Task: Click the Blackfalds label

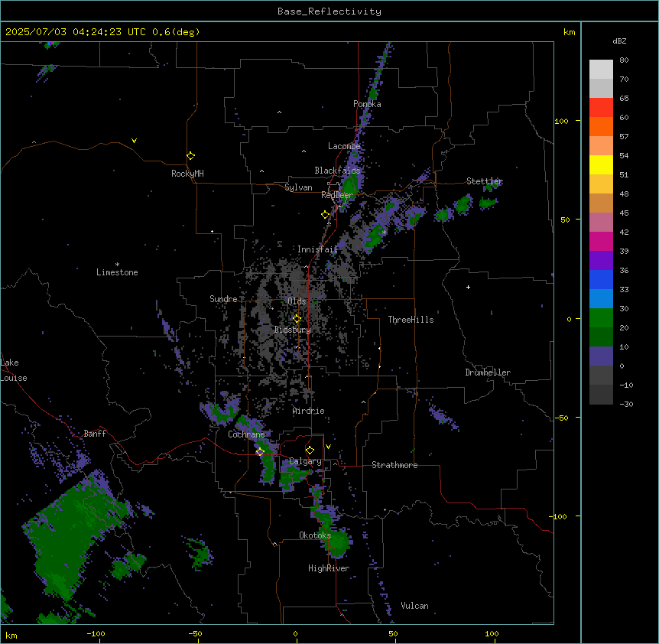Action: 337,171
